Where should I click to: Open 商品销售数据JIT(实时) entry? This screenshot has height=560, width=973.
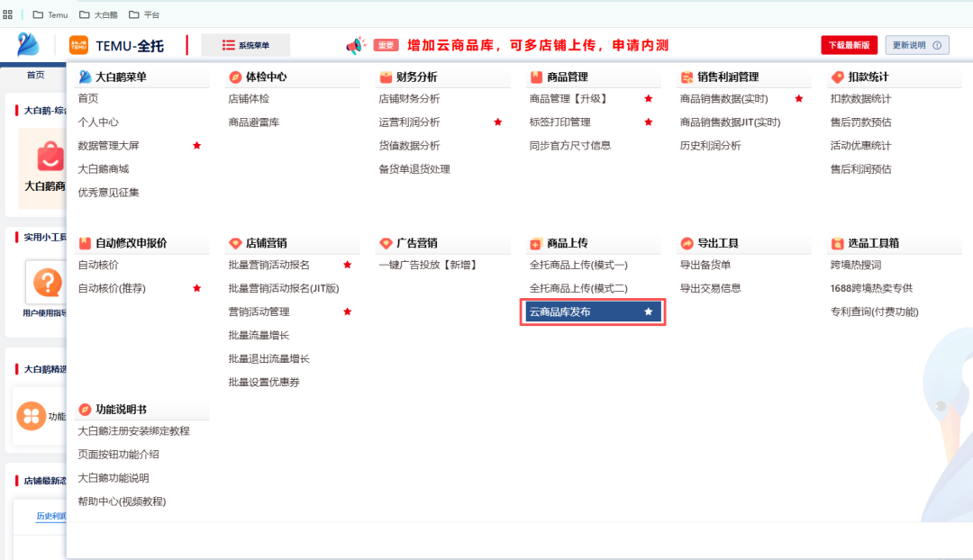730,122
